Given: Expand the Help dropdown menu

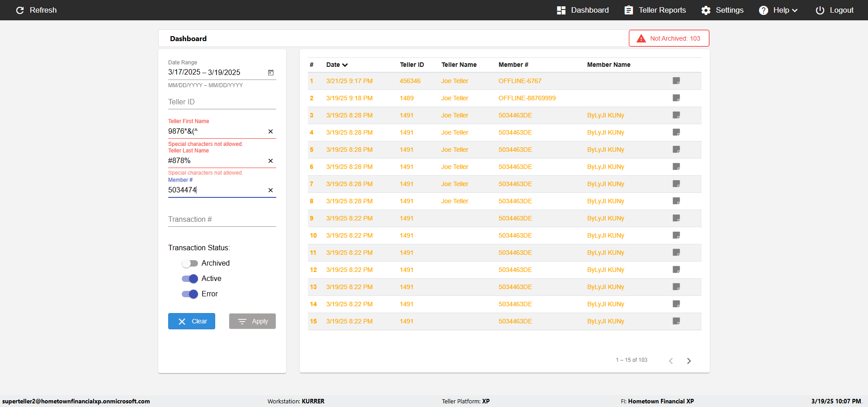Looking at the screenshot, I should tap(778, 10).
